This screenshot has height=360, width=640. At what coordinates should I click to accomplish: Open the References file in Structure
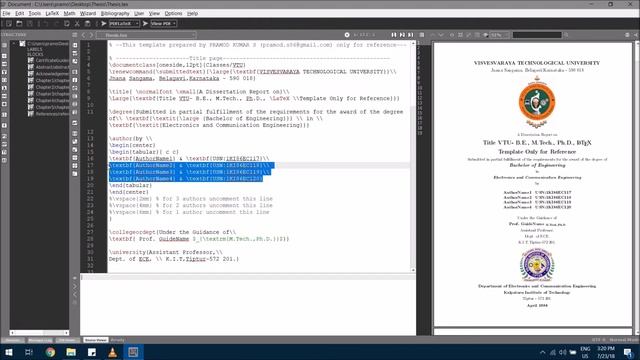click(48, 114)
